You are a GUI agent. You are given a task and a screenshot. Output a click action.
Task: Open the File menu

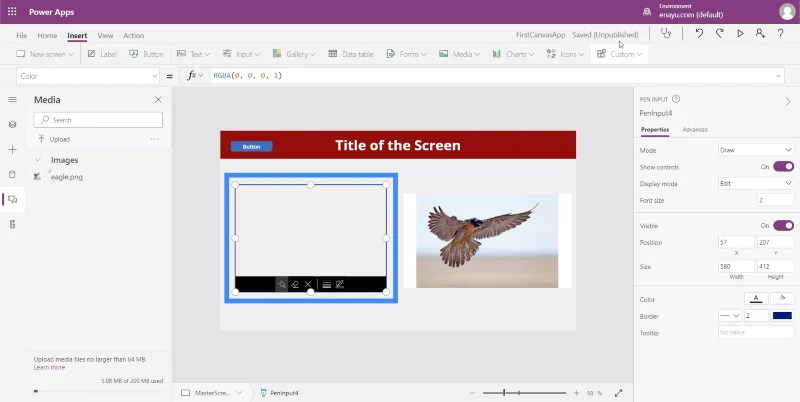[21, 35]
